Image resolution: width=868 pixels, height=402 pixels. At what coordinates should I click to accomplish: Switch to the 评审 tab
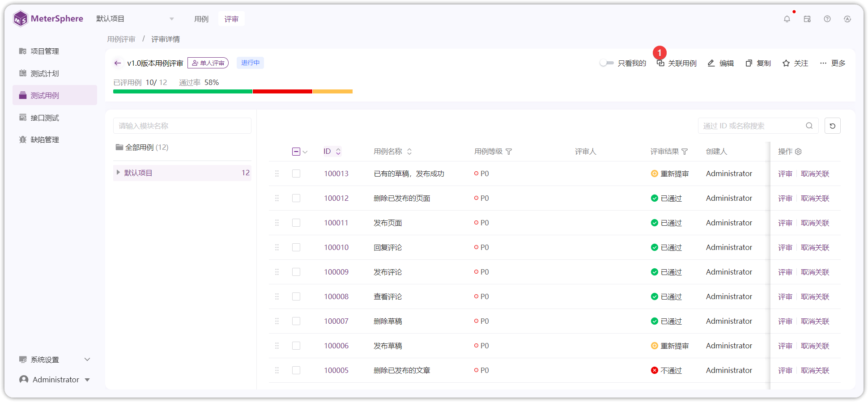231,19
